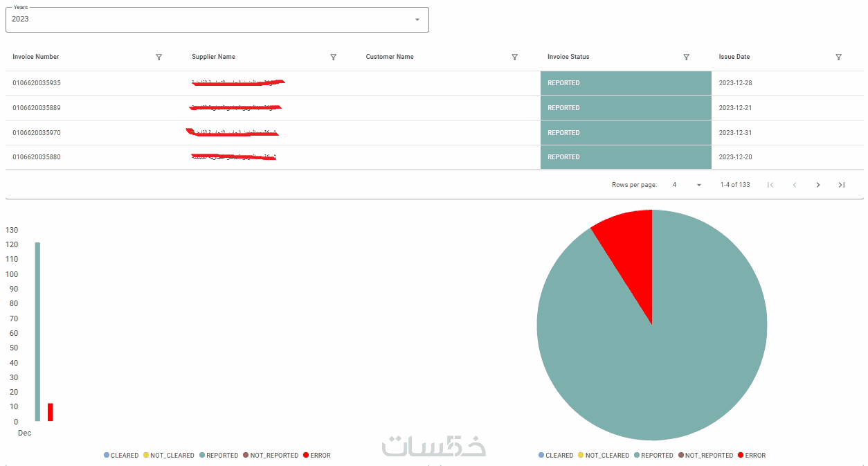The image size is (868, 466).
Task: Toggle NOT_CLEARED slice in pie chart legend
Action: (604, 456)
